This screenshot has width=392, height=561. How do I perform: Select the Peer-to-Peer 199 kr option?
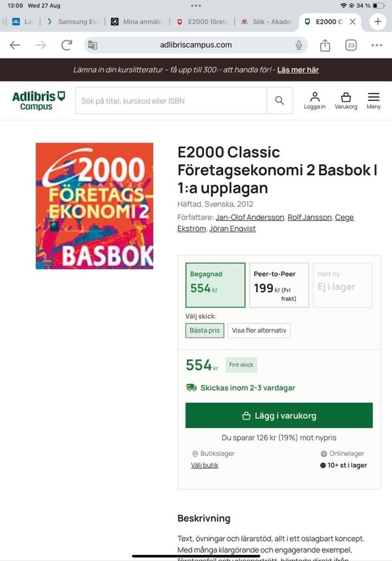point(279,285)
